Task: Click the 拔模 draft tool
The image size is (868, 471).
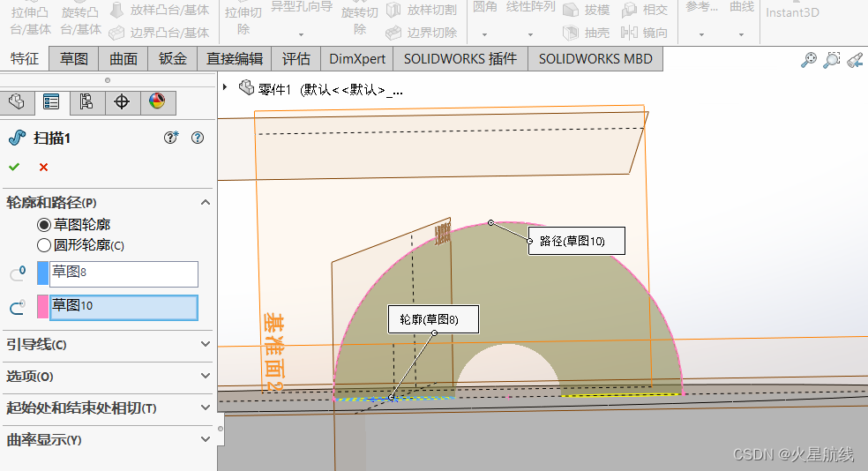Action: pos(587,10)
